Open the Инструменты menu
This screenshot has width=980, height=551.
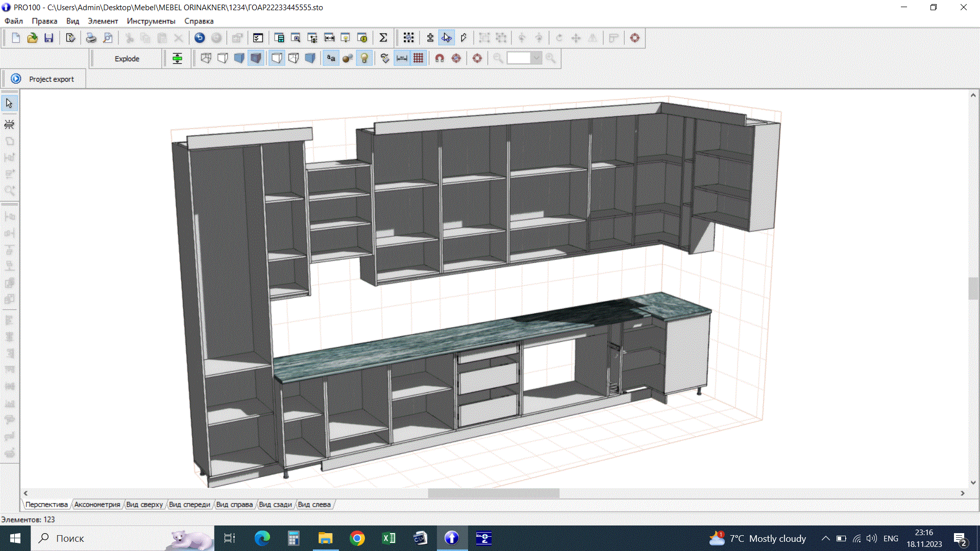[151, 21]
